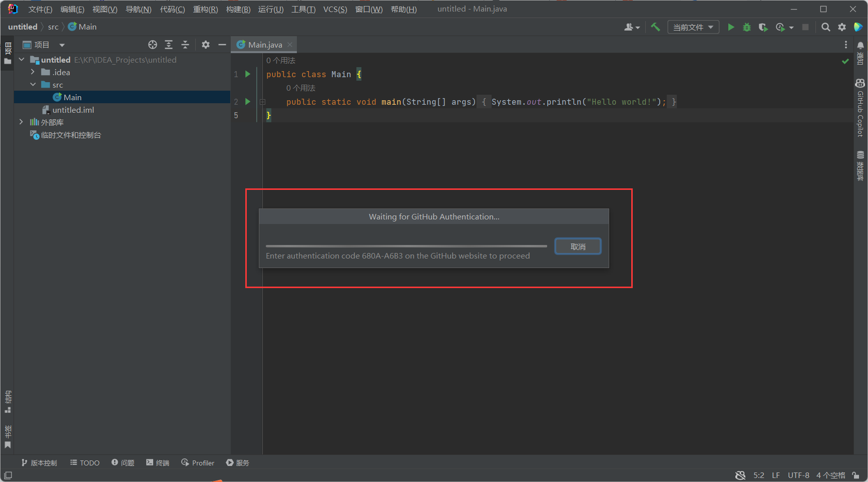868x482 pixels.
Task: Click the UTF-8 encoding status entry
Action: pos(798,475)
